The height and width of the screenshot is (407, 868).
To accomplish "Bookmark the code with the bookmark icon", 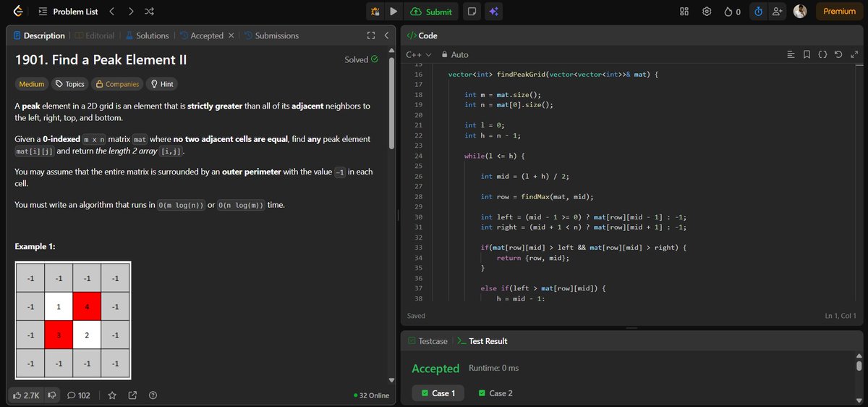I will (807, 54).
